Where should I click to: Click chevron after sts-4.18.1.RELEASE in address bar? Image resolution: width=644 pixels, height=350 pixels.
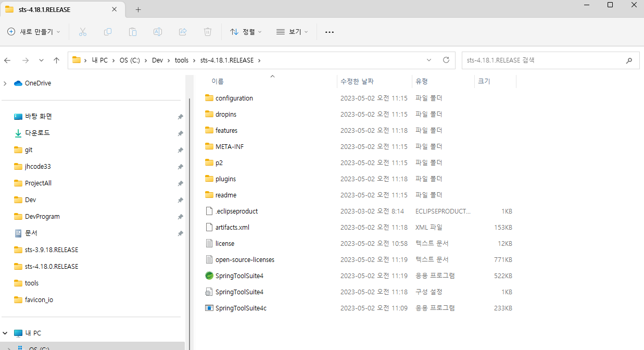point(259,60)
